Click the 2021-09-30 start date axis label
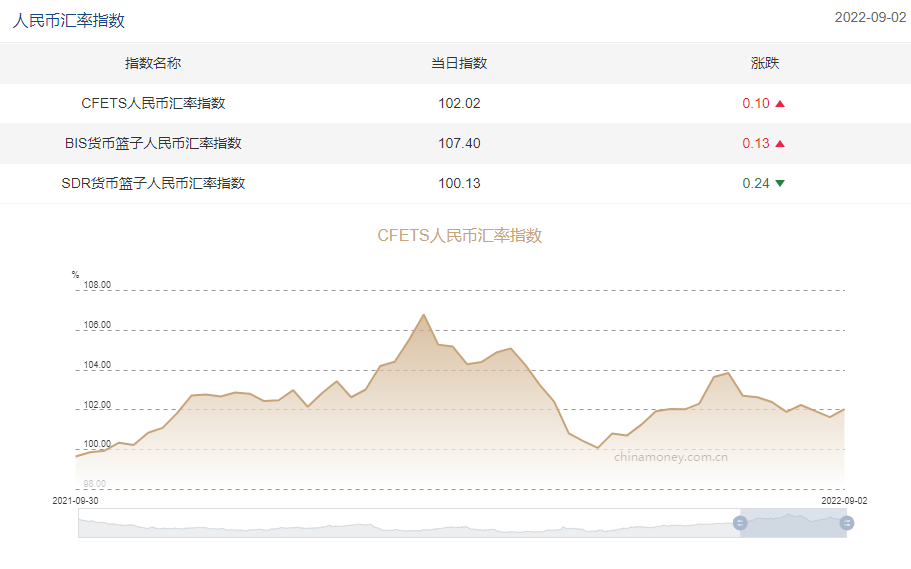Screen dimensions: 911x569 pyautogui.click(x=76, y=499)
